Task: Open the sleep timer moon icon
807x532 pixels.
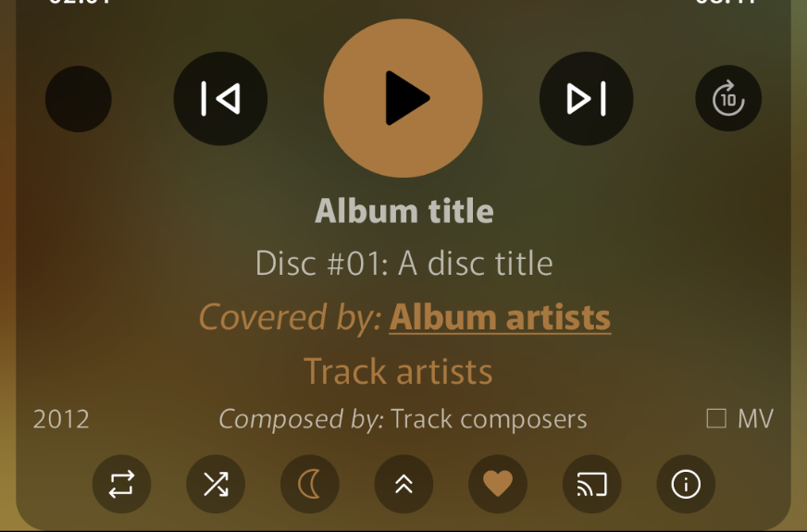Action: click(310, 484)
